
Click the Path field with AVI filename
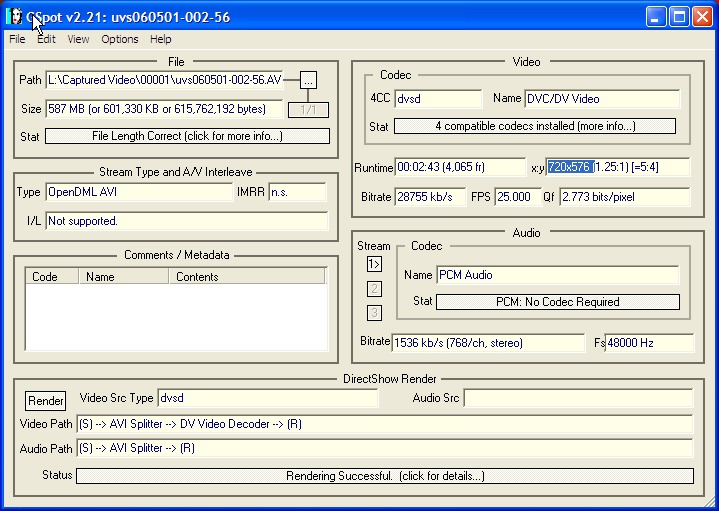[x=164, y=80]
